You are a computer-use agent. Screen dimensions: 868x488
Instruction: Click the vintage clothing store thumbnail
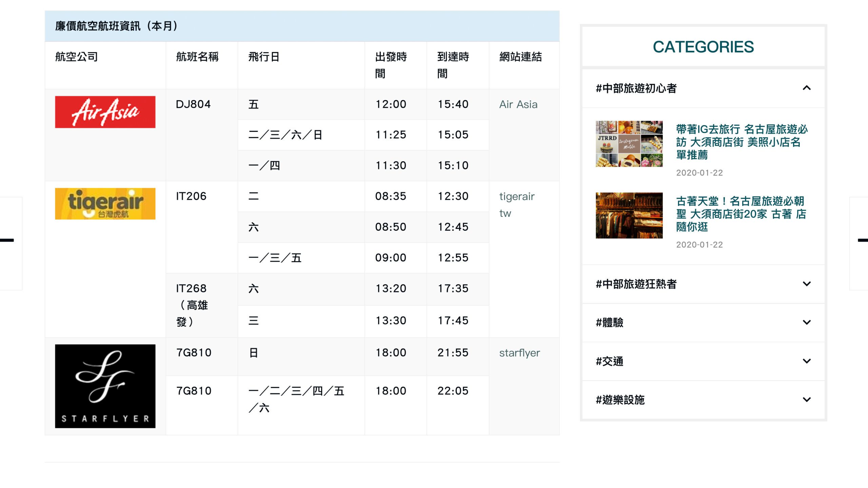coord(629,215)
